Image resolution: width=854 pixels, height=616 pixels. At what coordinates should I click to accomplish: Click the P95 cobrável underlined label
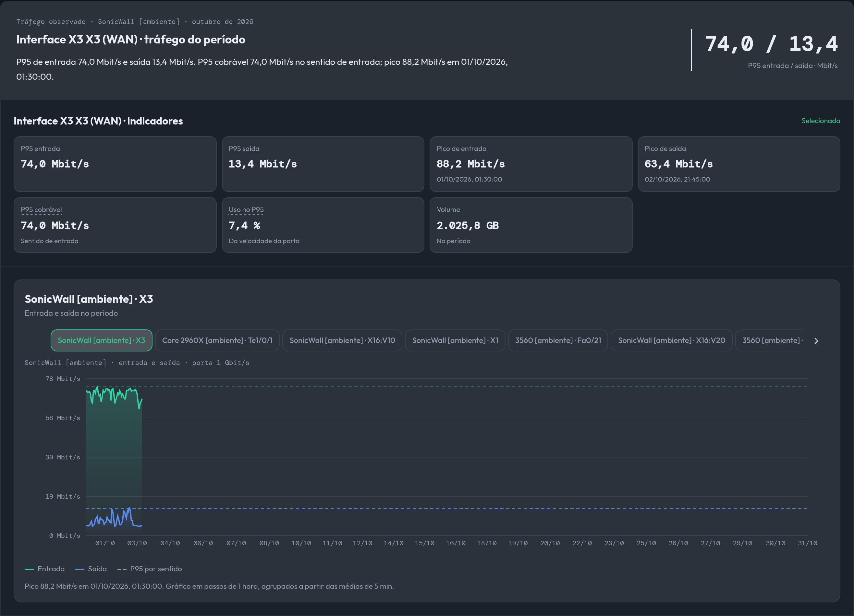coord(42,209)
